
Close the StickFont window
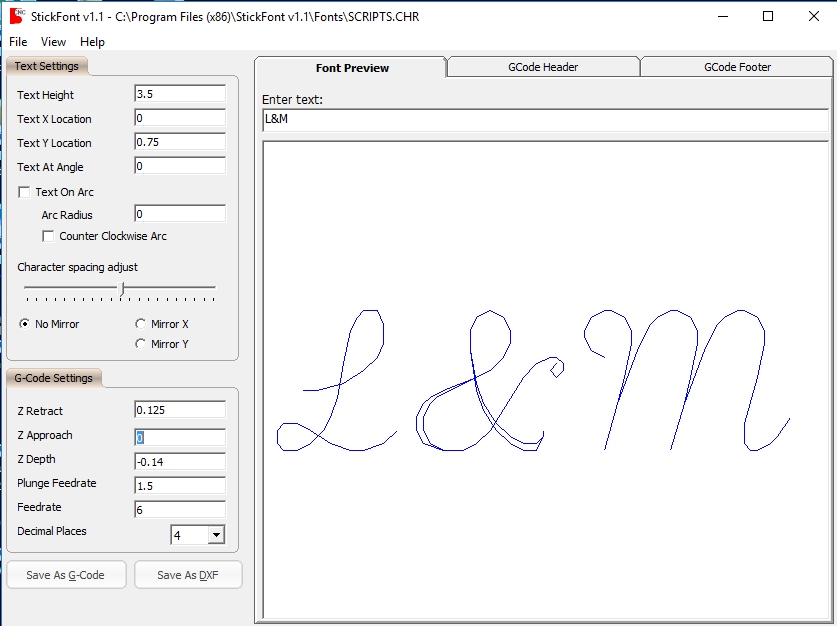(814, 17)
